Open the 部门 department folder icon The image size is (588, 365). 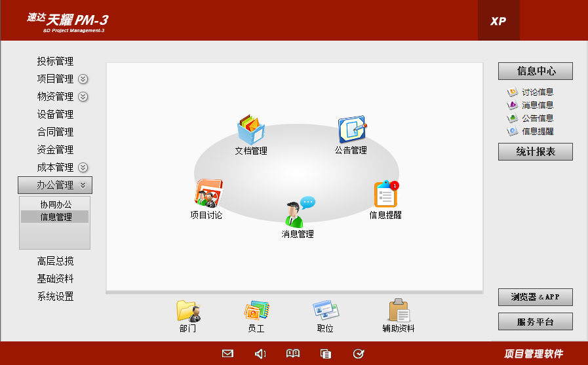(x=187, y=311)
